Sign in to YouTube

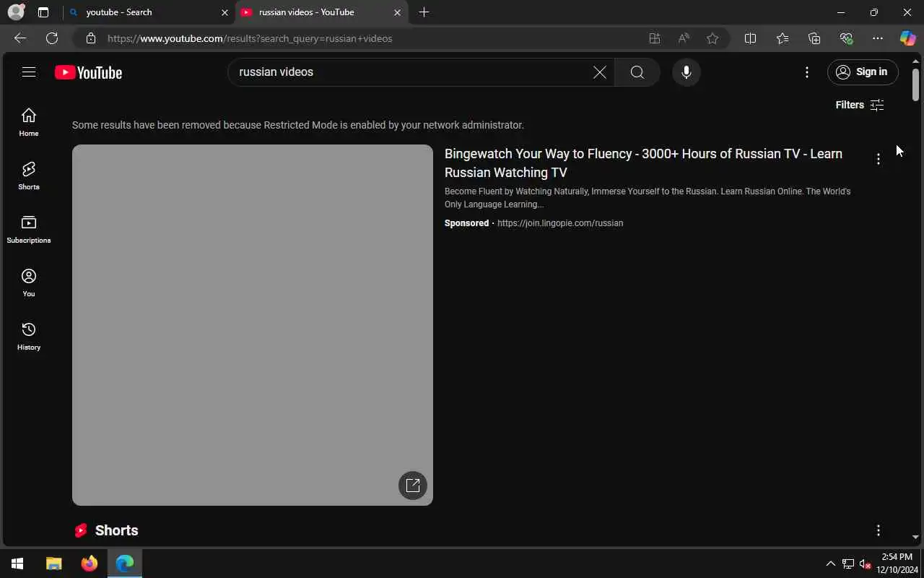click(x=862, y=72)
